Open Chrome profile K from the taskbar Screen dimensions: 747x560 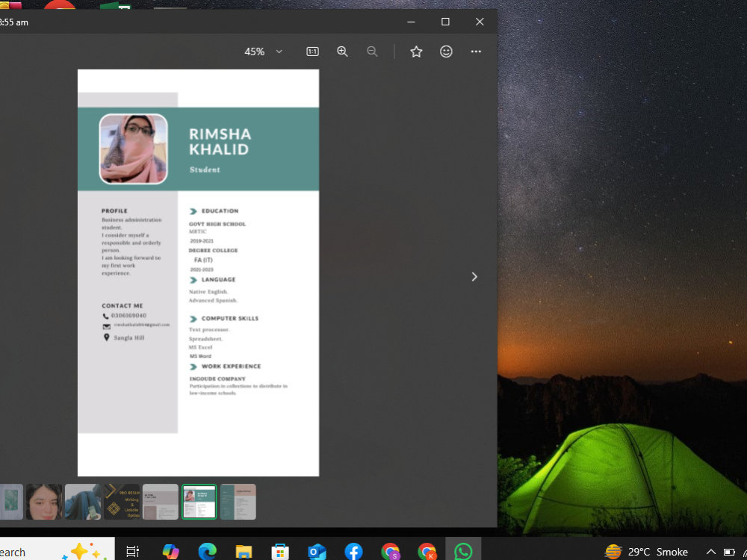pyautogui.click(x=427, y=552)
